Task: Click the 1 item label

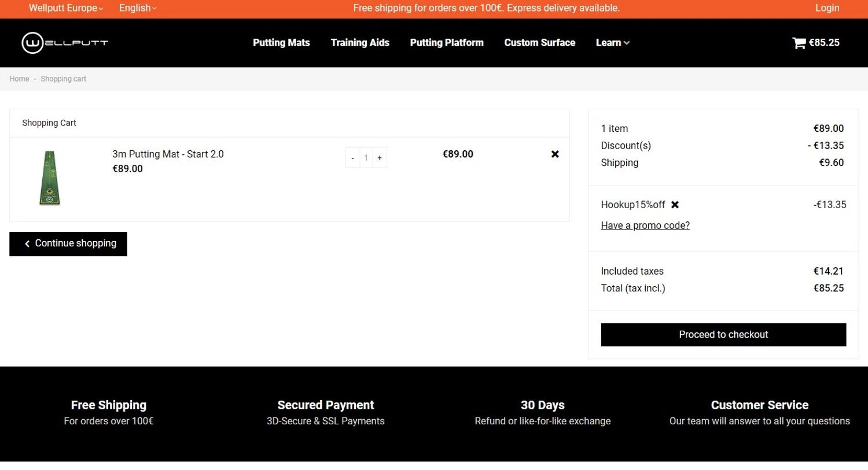Action: pos(614,128)
